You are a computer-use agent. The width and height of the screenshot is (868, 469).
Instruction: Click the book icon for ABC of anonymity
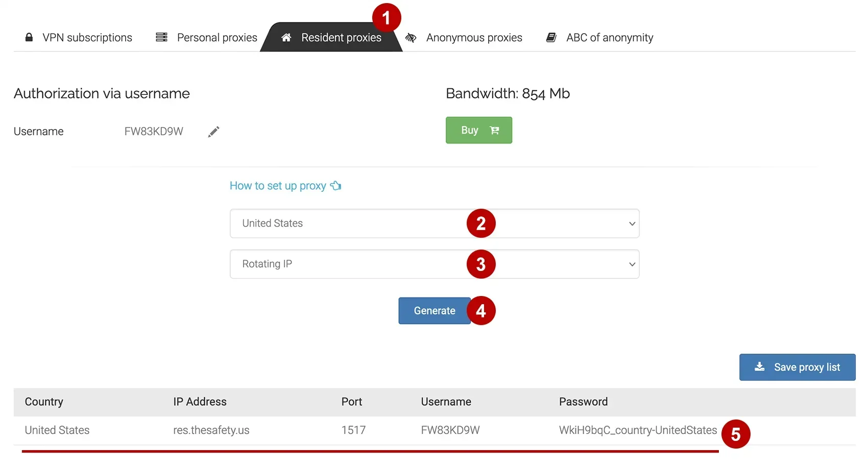(x=551, y=37)
